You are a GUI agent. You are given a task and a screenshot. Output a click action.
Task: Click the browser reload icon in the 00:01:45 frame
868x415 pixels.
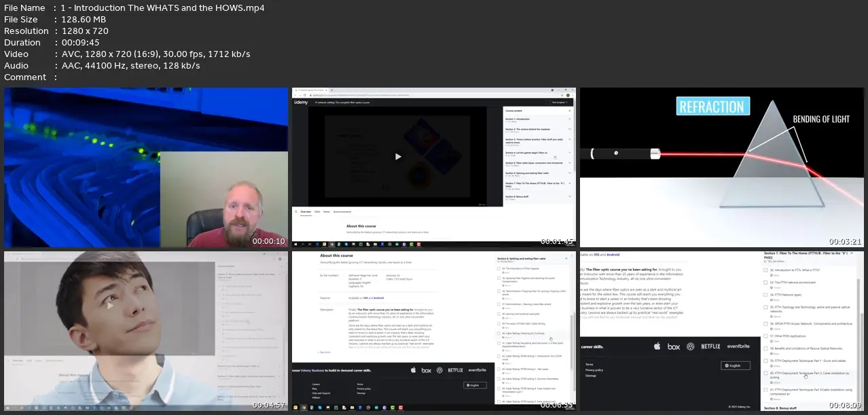tap(304, 95)
